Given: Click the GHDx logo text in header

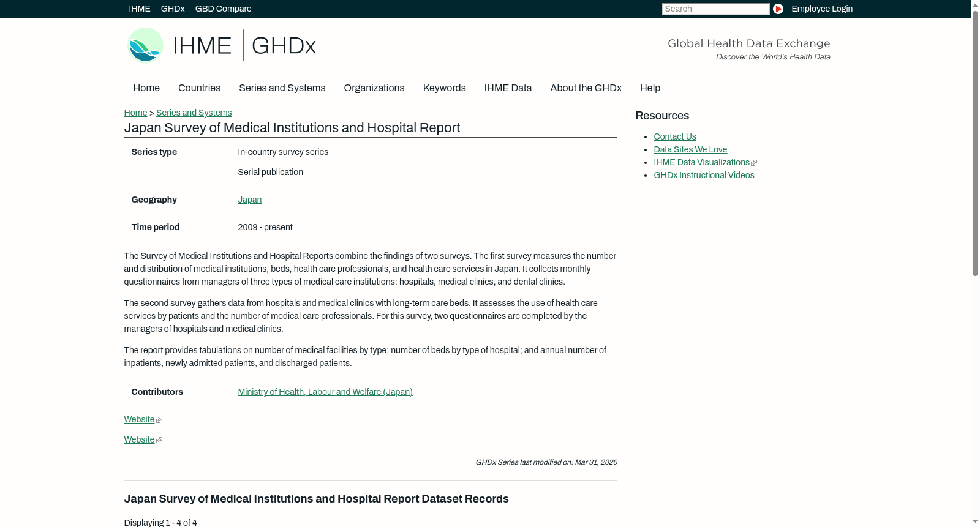Looking at the screenshot, I should [284, 46].
